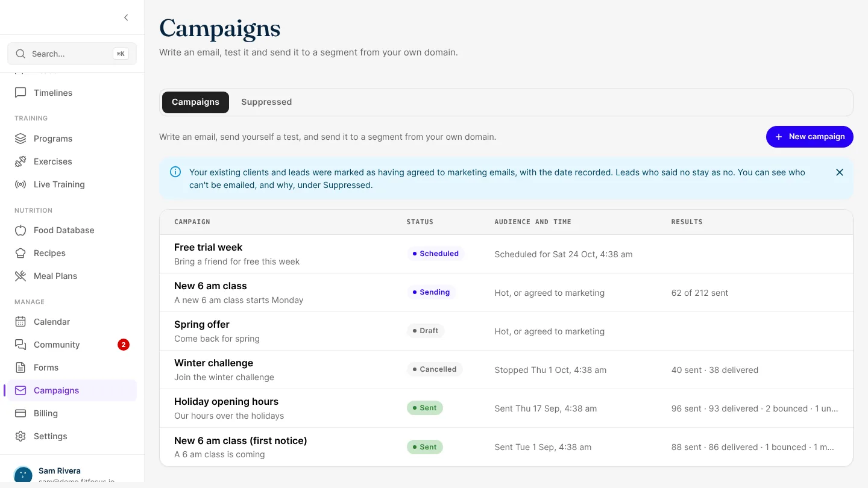This screenshot has height=488, width=868.
Task: Click the info icon in the banner
Action: click(175, 172)
